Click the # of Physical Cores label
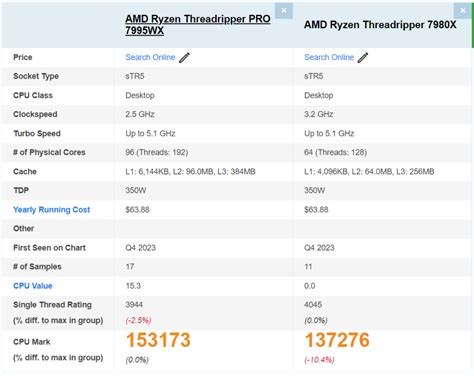 tap(49, 152)
